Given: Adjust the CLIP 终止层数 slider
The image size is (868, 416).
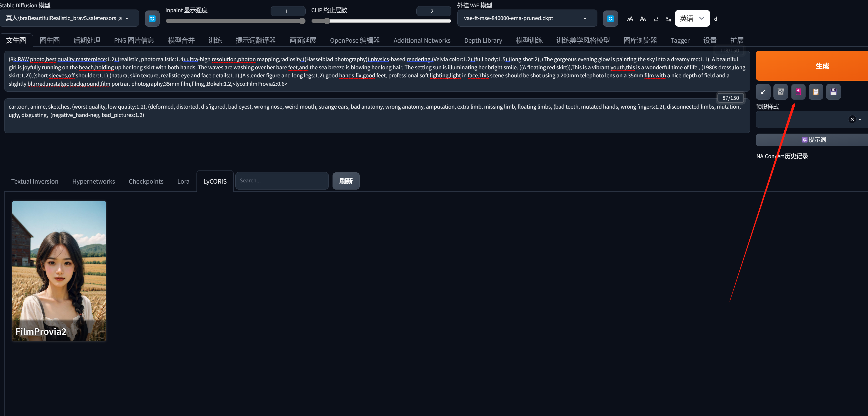Looking at the screenshot, I should (x=327, y=21).
